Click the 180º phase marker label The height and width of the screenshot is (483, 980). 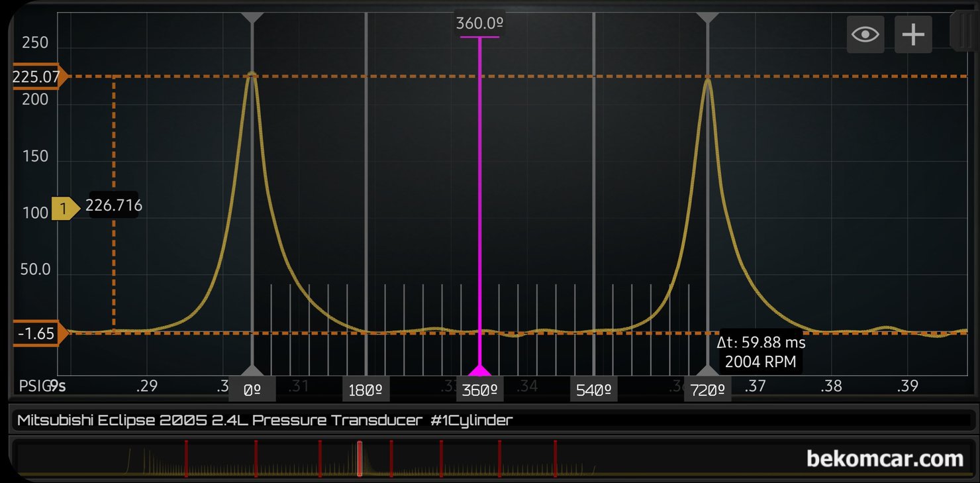(366, 390)
